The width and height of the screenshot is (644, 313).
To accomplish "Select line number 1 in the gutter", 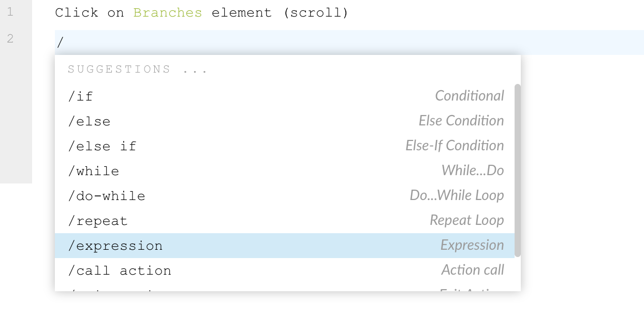I will (10, 12).
